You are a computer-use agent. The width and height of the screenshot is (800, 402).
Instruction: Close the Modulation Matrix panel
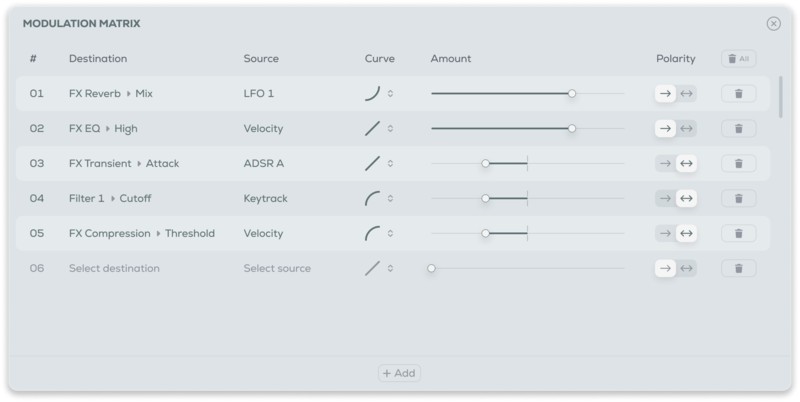(x=773, y=24)
